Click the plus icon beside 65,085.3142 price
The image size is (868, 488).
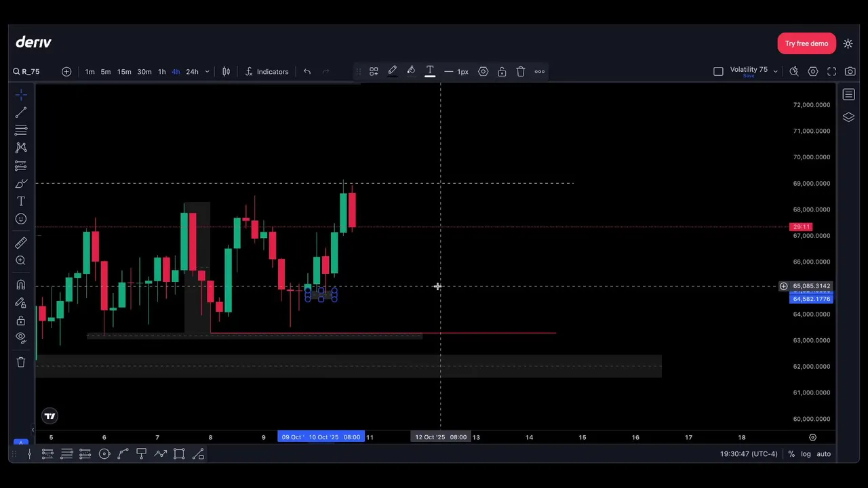tap(783, 286)
